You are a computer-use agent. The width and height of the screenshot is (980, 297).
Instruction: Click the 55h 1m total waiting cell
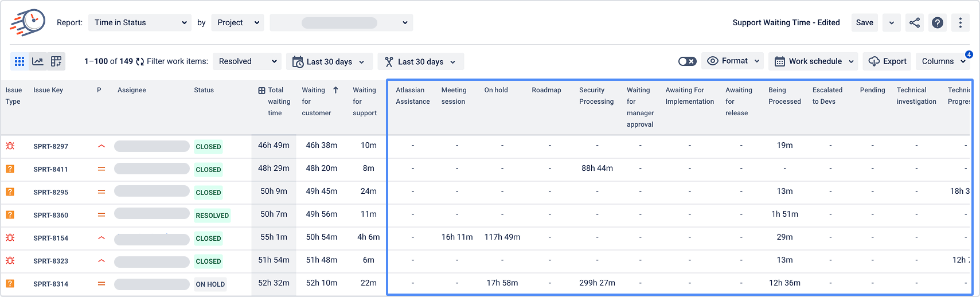point(274,237)
